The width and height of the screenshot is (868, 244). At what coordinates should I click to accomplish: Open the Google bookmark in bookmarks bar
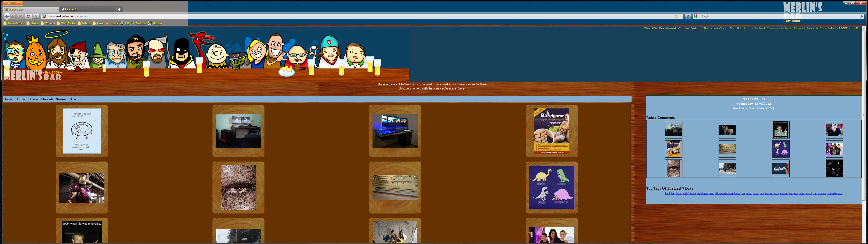click(155, 23)
